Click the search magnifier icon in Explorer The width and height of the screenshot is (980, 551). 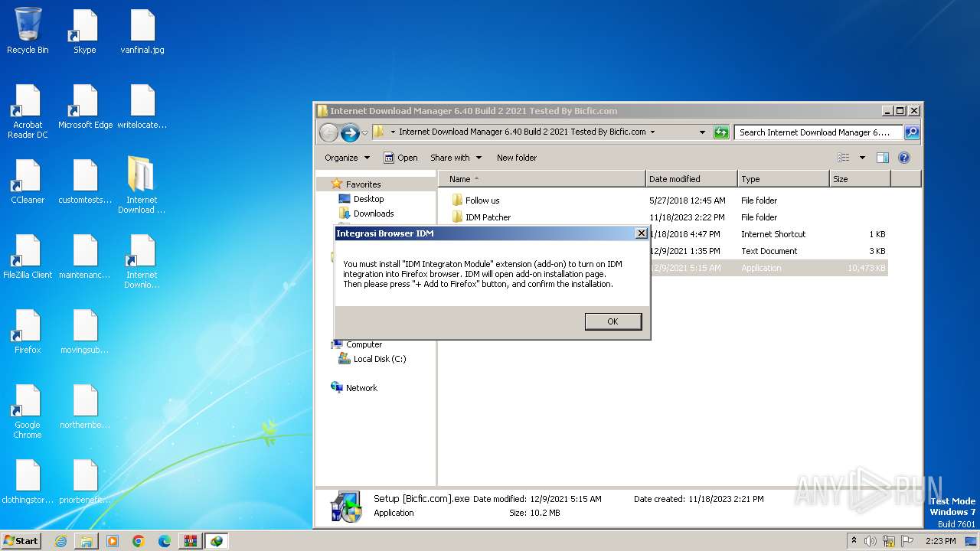click(912, 132)
